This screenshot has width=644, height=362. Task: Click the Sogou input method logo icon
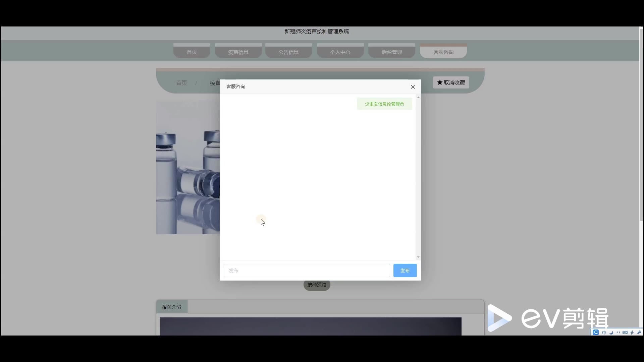point(596,333)
